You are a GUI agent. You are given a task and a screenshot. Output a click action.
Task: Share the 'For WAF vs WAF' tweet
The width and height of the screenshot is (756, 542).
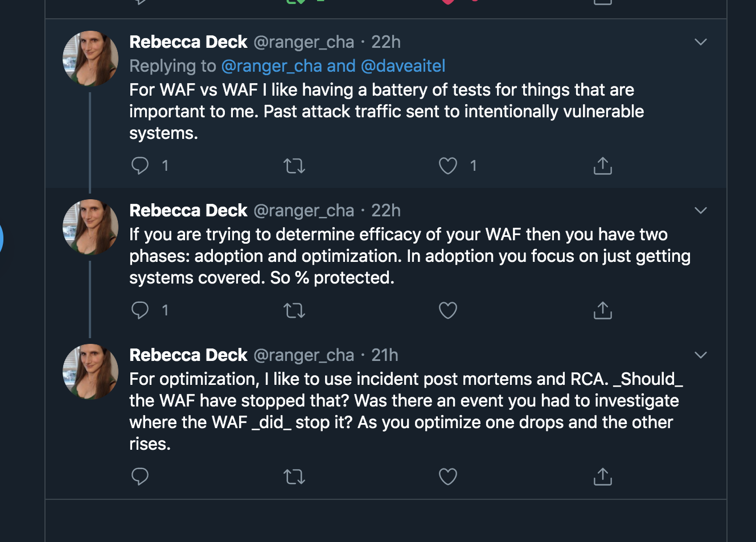click(602, 166)
